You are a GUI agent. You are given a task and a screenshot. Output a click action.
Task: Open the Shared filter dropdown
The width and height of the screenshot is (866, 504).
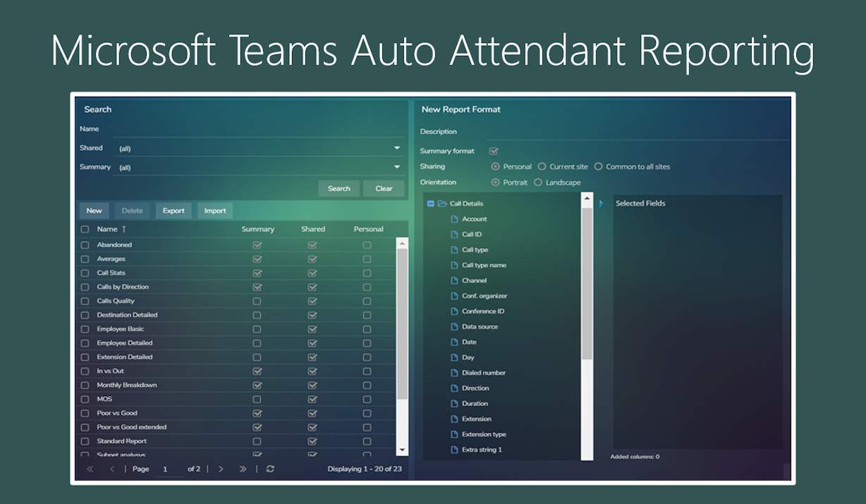coord(396,148)
